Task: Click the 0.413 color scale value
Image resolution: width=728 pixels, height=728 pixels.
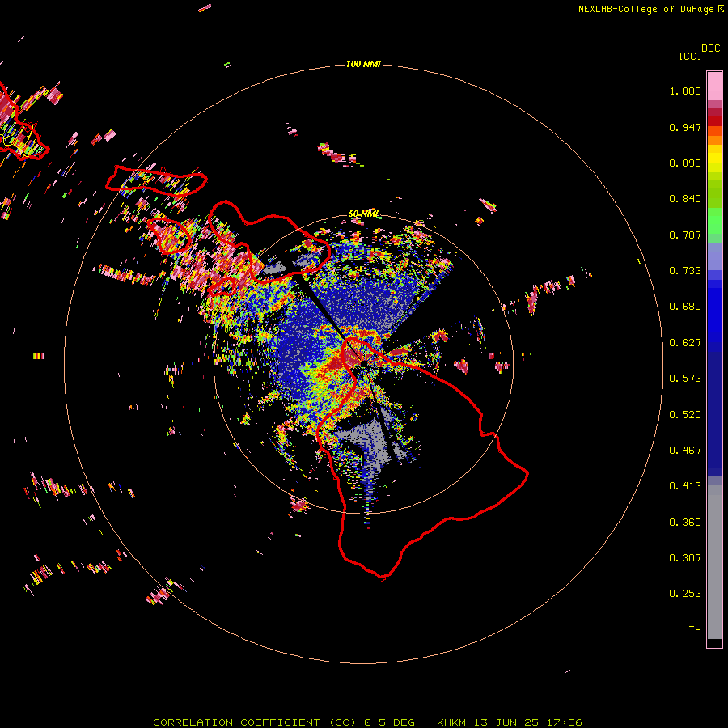Action: pyautogui.click(x=685, y=486)
